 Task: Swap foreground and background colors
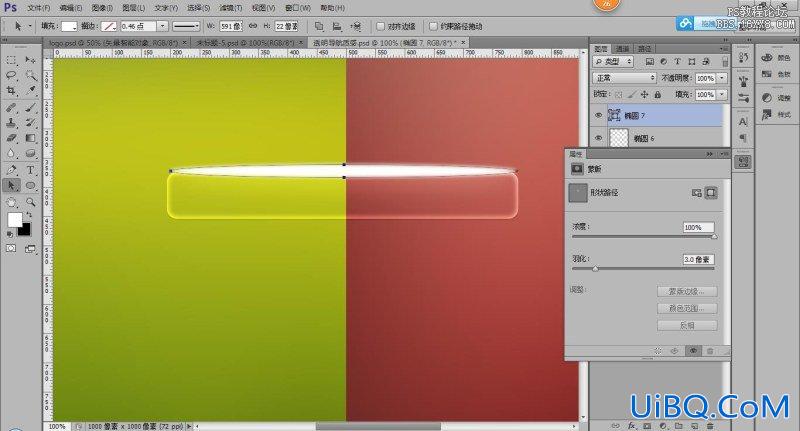click(29, 215)
